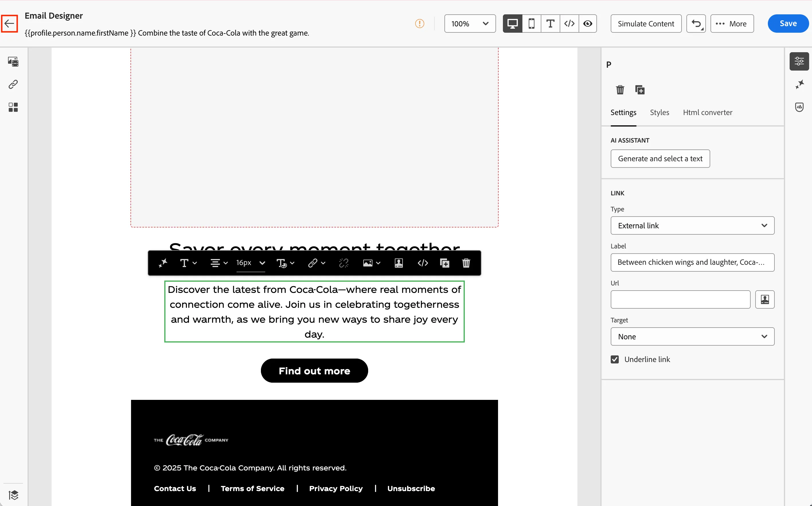Viewport: 812px width, 506px height.
Task: Switch to desktop view icon
Action: point(512,24)
